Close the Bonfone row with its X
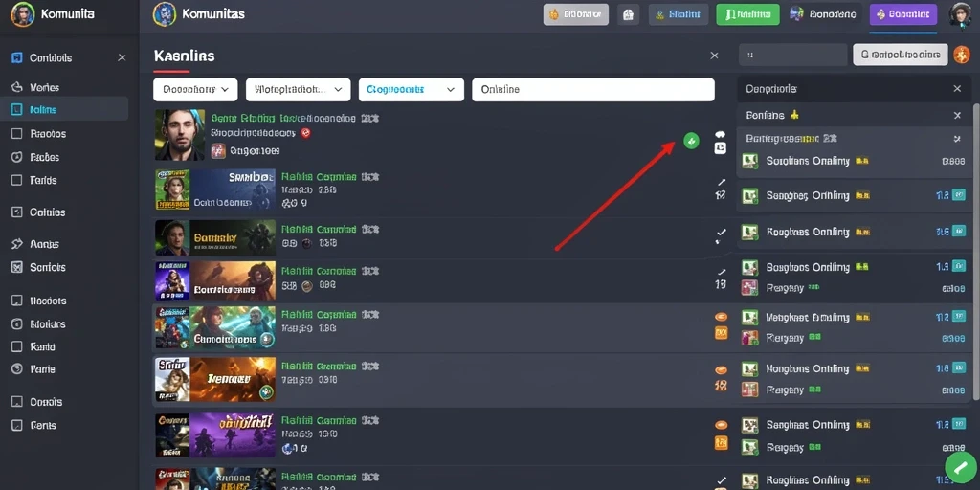Image resolution: width=980 pixels, height=490 pixels. [x=957, y=115]
